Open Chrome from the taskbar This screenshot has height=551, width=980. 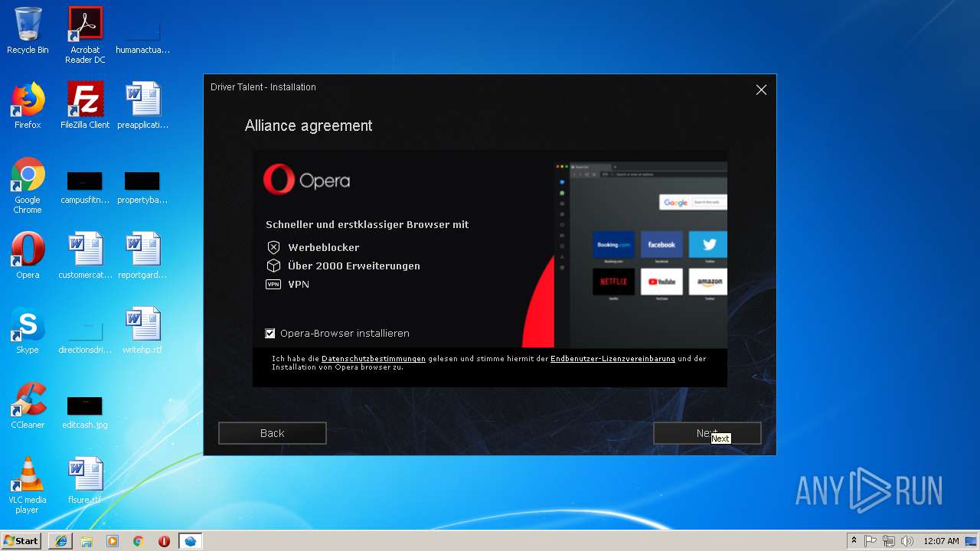coord(139,540)
